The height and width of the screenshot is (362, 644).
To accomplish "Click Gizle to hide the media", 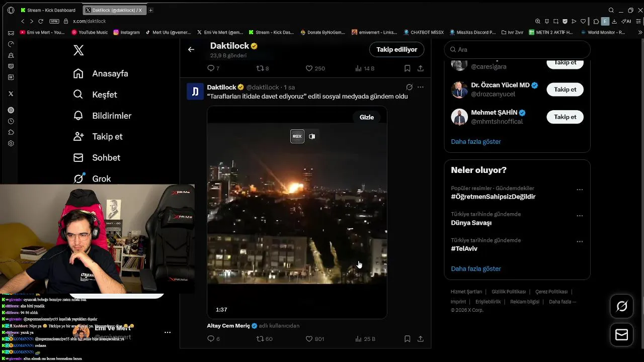I will 366,117.
